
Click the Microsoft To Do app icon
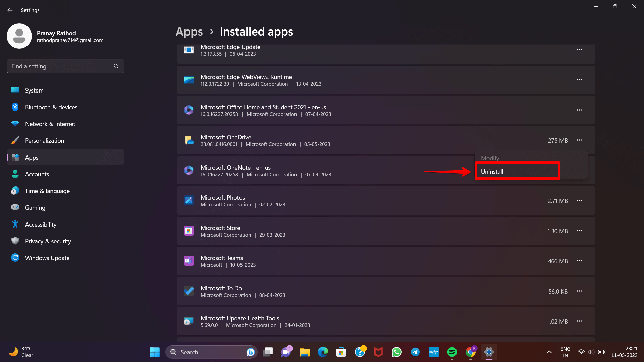click(x=189, y=291)
